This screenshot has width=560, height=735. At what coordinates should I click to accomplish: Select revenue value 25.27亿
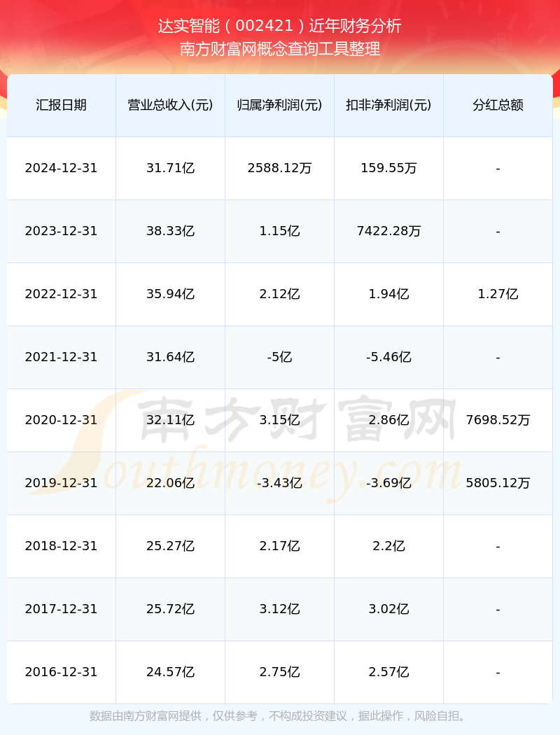tap(171, 546)
